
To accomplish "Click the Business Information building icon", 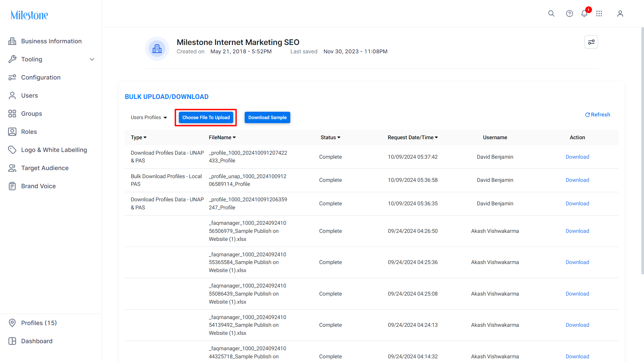I will (12, 41).
